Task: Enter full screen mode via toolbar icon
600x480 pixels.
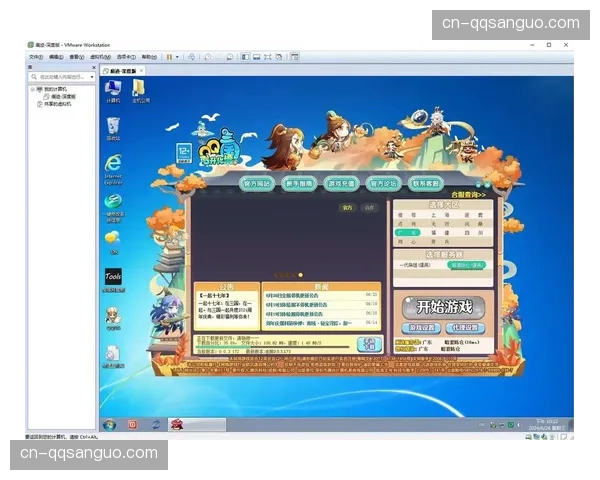Action: 267,57
